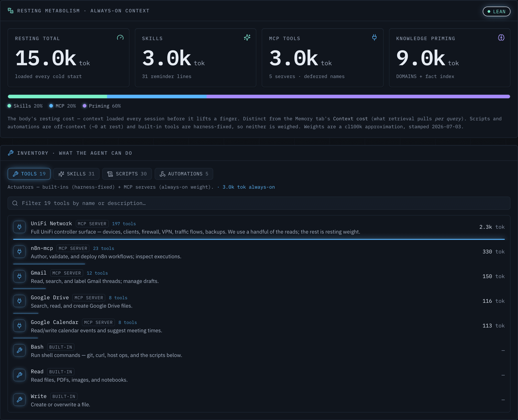Click 'loaded every cold start' text
The image size is (518, 420).
coord(48,76)
